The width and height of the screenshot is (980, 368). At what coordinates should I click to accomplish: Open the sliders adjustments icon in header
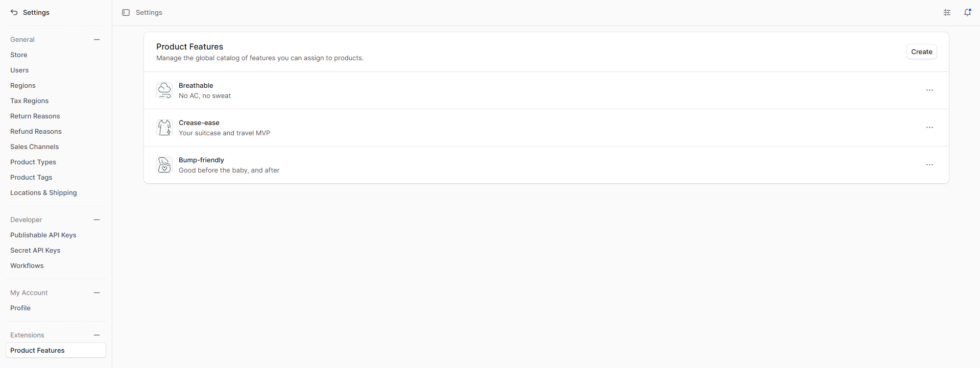tap(947, 12)
